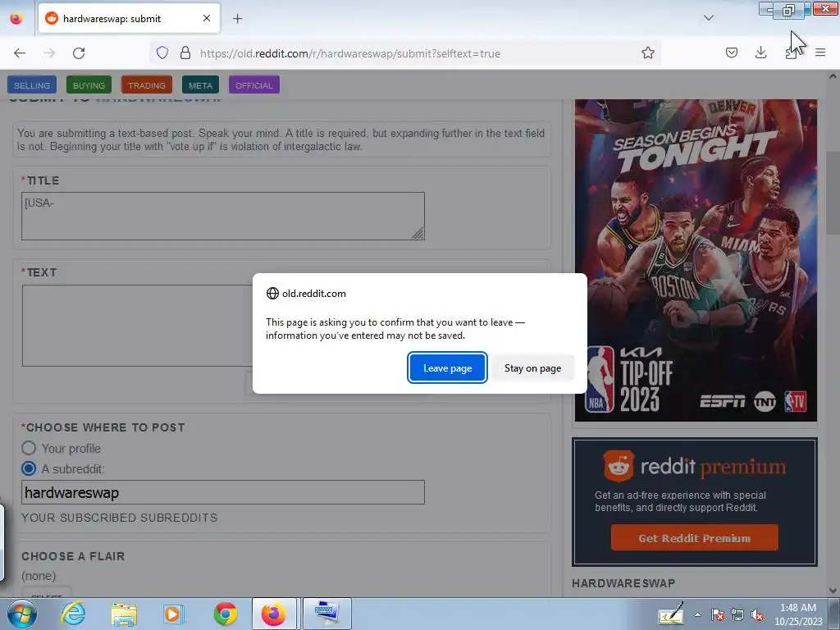
Task: Click the network status tray icon
Action: coord(737,615)
